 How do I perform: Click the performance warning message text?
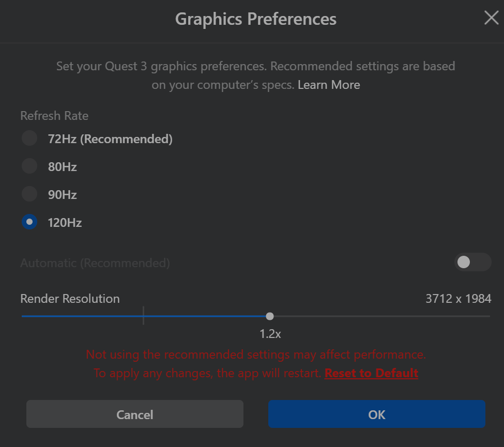tap(256, 354)
